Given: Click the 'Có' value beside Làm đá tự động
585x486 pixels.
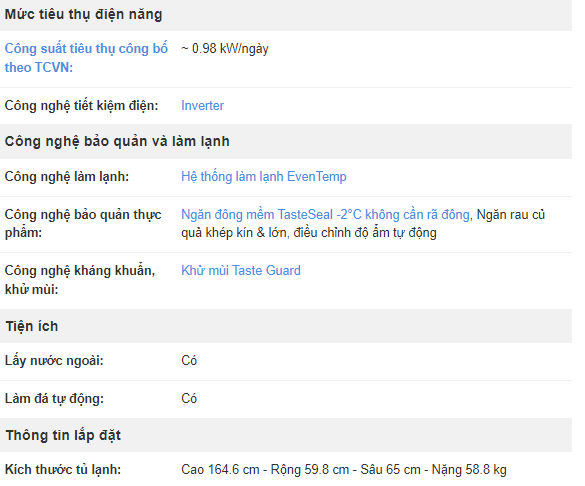Looking at the screenshot, I should tap(189, 399).
